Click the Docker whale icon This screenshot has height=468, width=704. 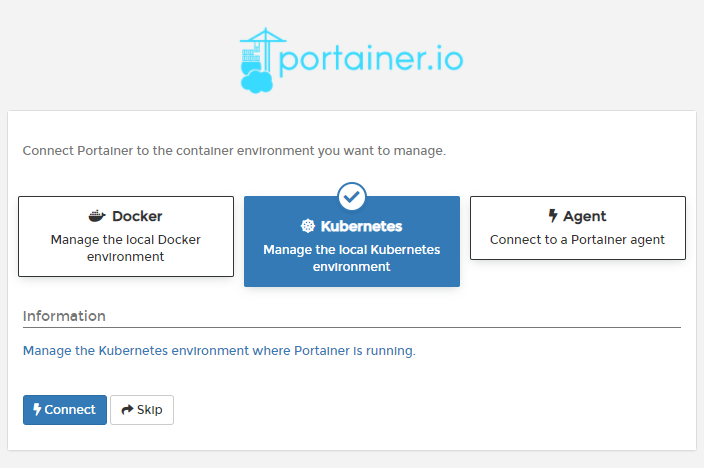click(97, 216)
